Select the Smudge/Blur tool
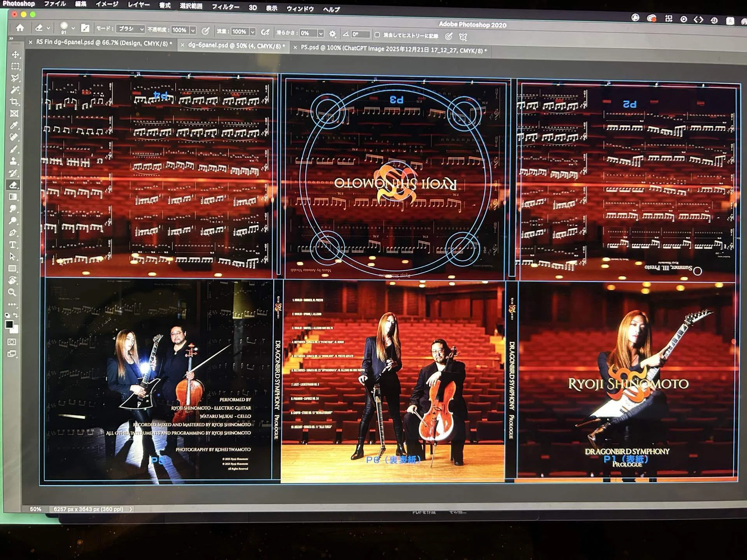 (x=13, y=209)
